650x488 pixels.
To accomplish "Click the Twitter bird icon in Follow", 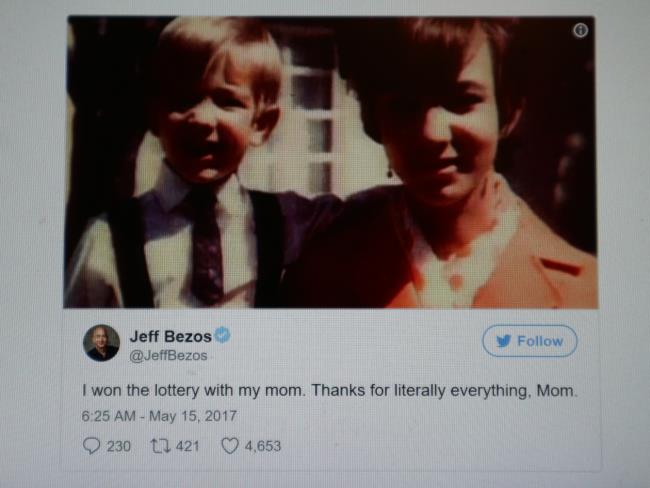I will point(504,341).
